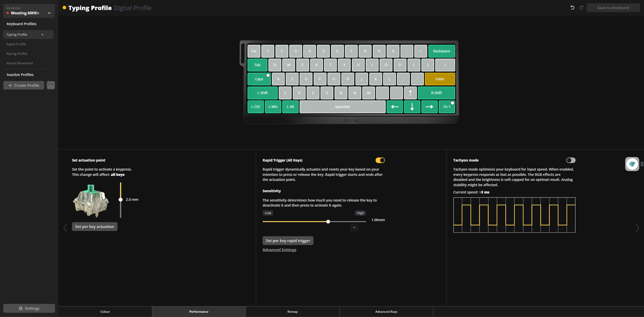Click the sensitivity slider handle
Viewport: 644px width, 317px height.
tap(328, 222)
